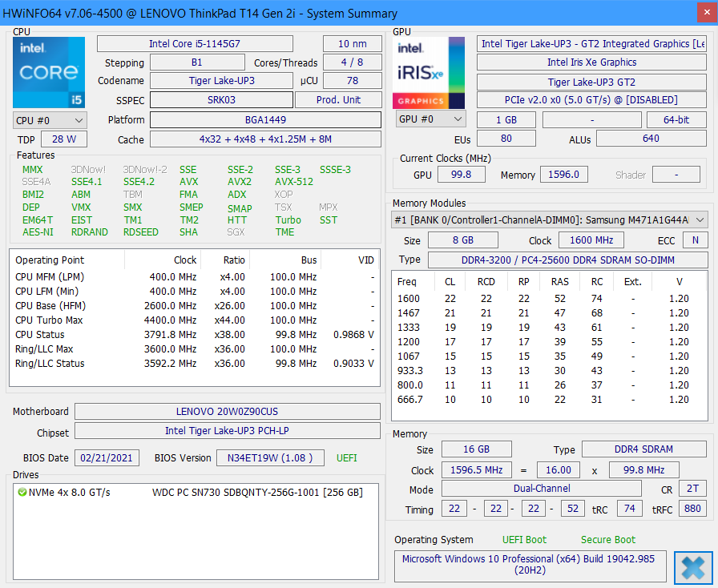The height and width of the screenshot is (588, 718).
Task: Click the AVX-512 feature label
Action: point(294,182)
